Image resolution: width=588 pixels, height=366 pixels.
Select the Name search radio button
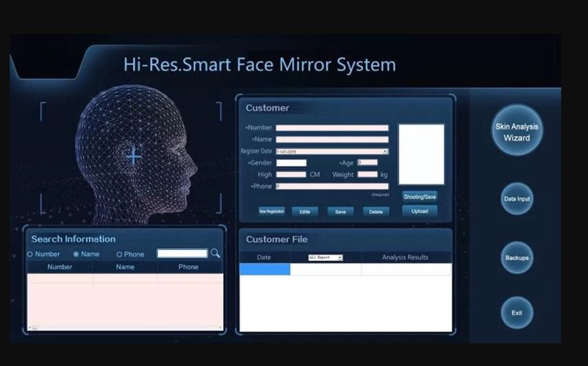(x=76, y=254)
